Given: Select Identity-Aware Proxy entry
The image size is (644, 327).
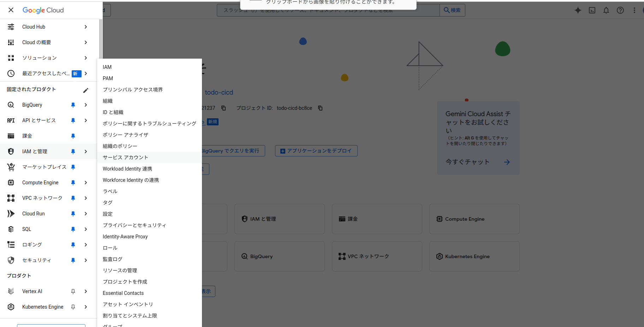Looking at the screenshot, I should pyautogui.click(x=149, y=237).
